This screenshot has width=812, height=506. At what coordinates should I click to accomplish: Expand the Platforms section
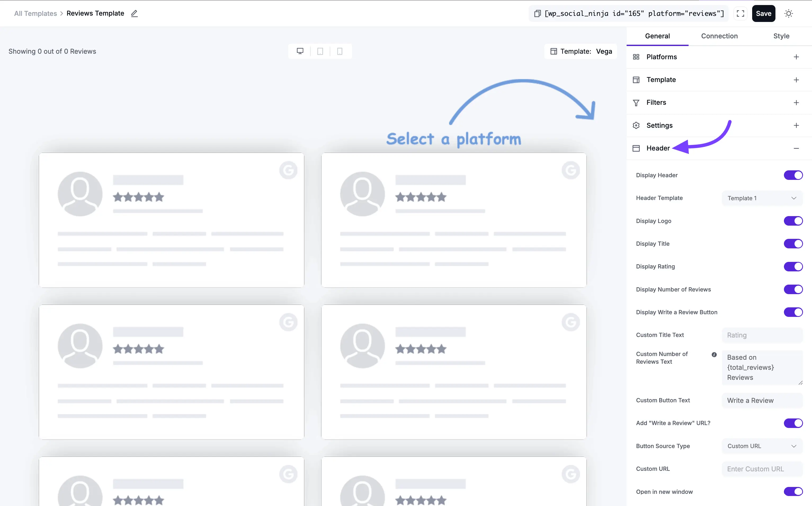pyautogui.click(x=797, y=57)
